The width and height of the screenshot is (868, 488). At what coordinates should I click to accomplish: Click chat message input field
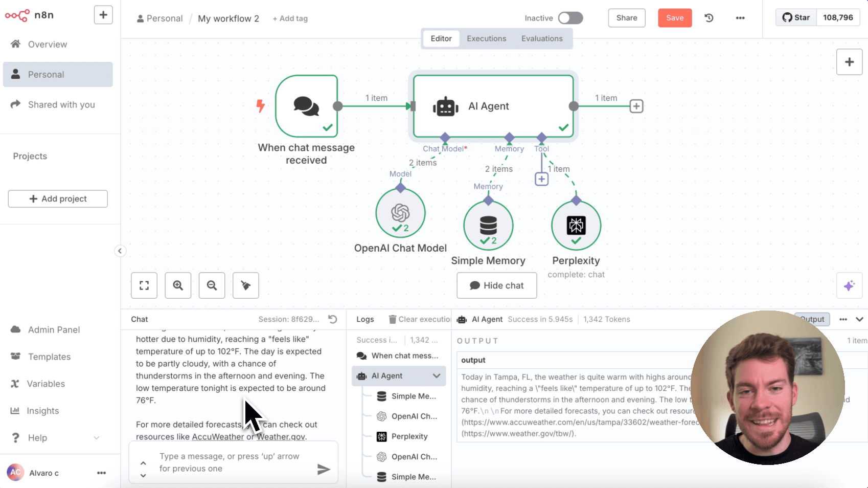coord(233,462)
